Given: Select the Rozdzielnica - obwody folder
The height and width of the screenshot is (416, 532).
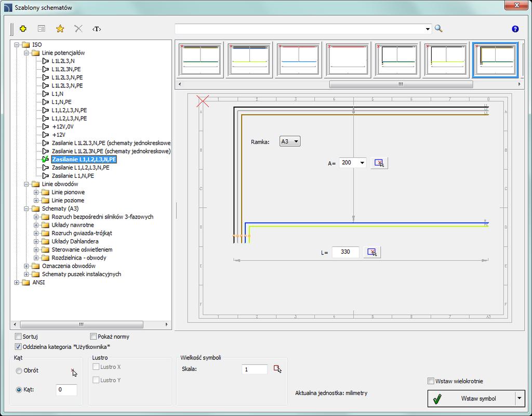Looking at the screenshot, I should point(79,258).
